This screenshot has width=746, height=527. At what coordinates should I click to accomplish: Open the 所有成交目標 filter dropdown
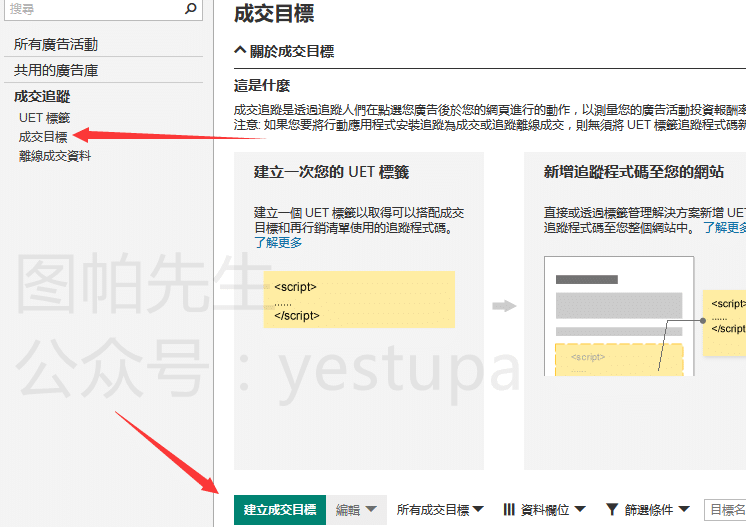[440, 510]
